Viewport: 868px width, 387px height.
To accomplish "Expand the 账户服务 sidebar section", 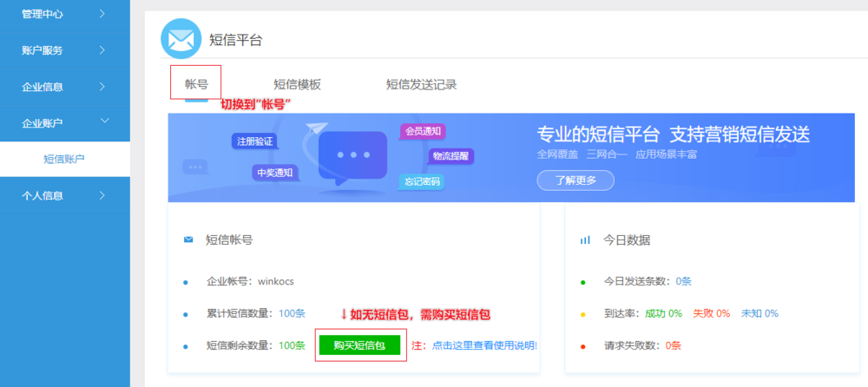I will coord(64,50).
